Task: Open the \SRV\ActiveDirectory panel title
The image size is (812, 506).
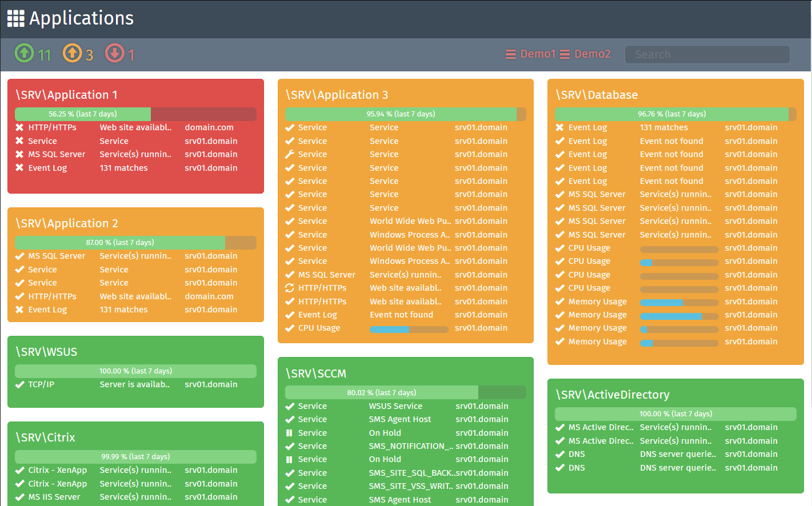Action: (612, 395)
